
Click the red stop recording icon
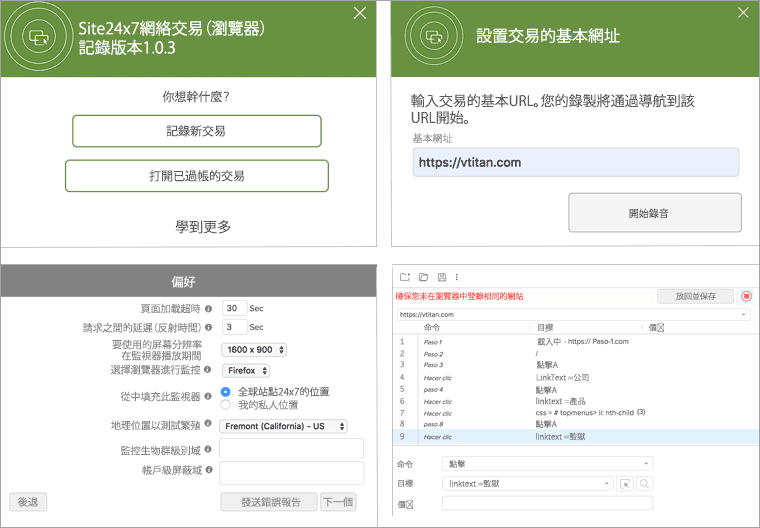[x=746, y=296]
